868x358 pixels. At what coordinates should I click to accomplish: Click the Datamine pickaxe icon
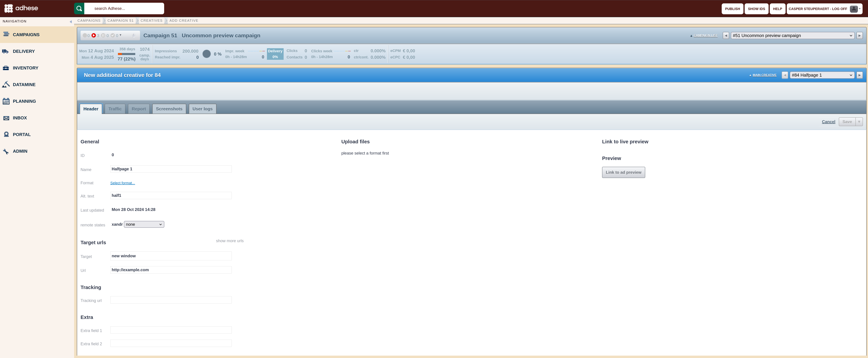click(6, 85)
